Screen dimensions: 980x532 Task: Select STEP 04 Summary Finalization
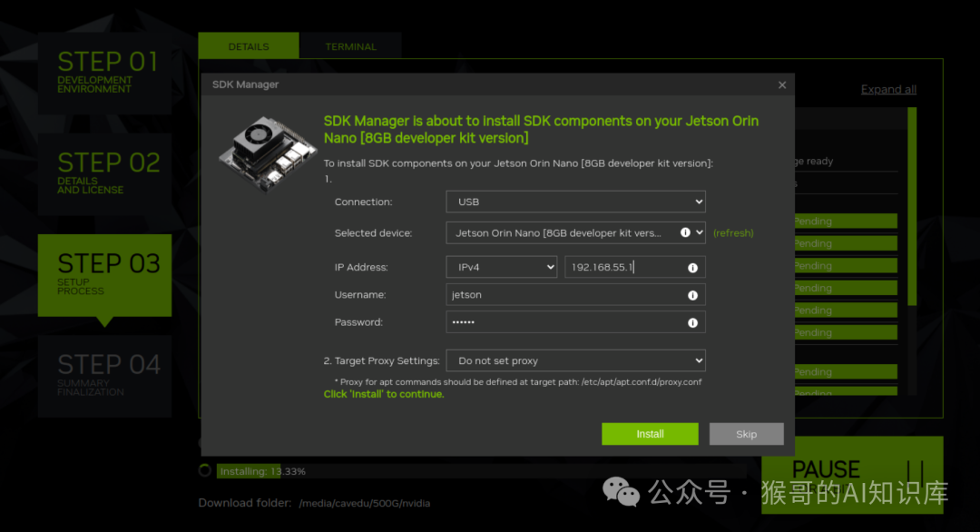(105, 377)
